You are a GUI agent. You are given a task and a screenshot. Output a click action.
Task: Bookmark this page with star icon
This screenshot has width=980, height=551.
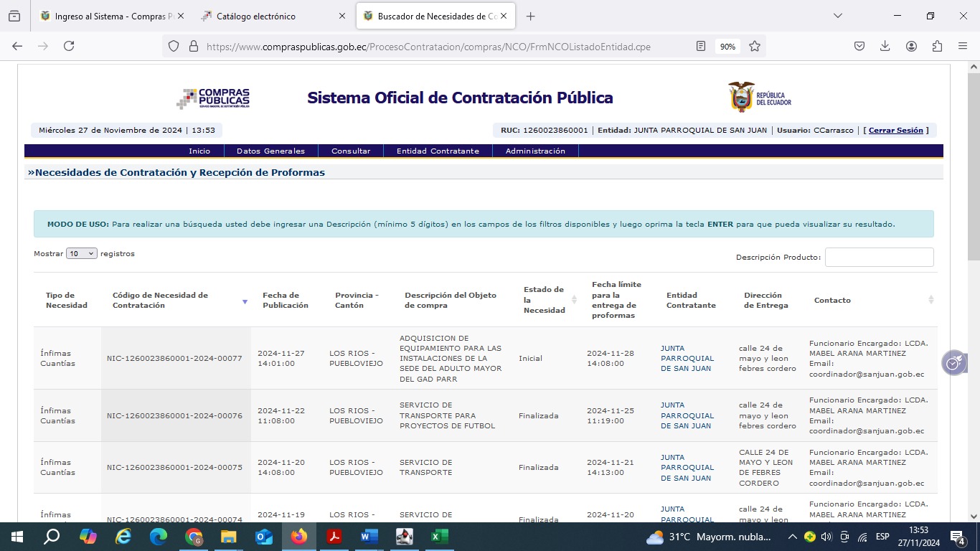click(x=755, y=46)
